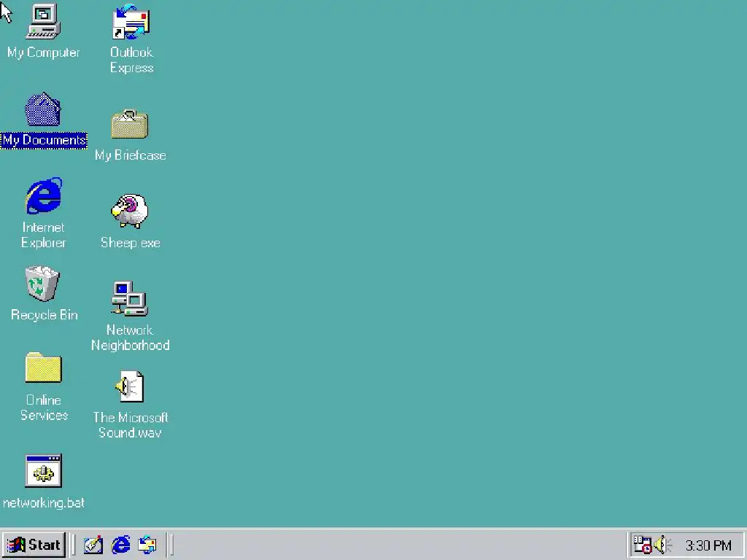This screenshot has height=560, width=747.
Task: Click the My Documents folder icon
Action: pyautogui.click(x=43, y=109)
